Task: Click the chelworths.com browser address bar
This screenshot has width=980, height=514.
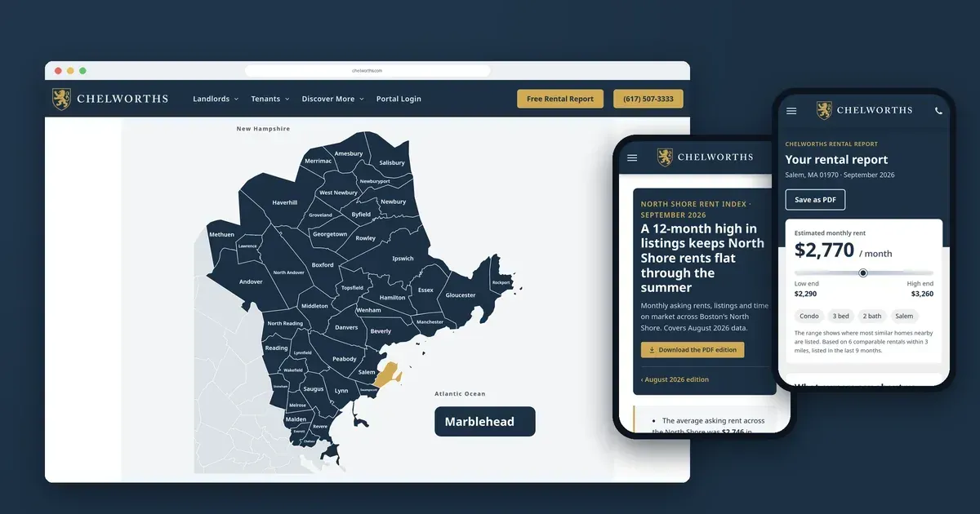Action: (x=367, y=71)
